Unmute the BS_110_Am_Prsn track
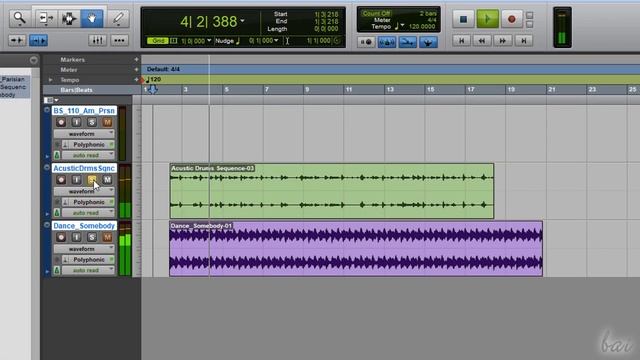Viewport: 640px width, 360px height. (107, 122)
